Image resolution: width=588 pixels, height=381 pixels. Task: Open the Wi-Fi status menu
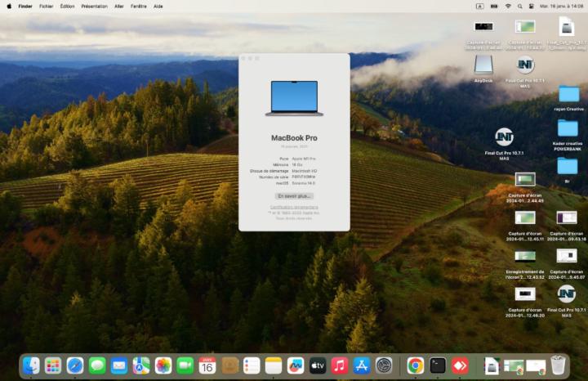point(507,6)
